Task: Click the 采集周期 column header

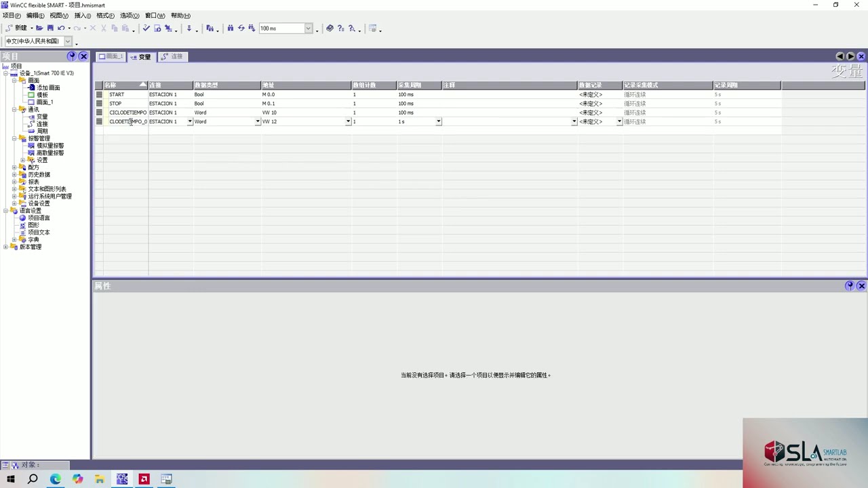Action: point(419,85)
